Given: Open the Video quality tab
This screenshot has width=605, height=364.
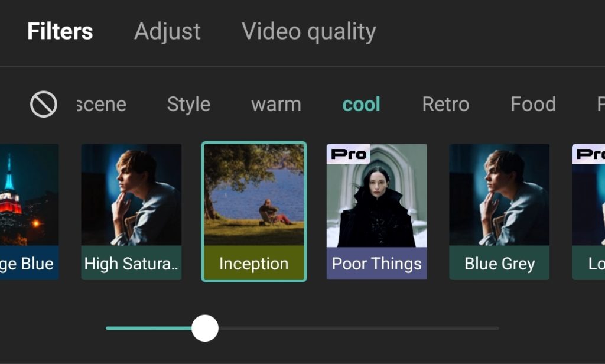Looking at the screenshot, I should [308, 31].
